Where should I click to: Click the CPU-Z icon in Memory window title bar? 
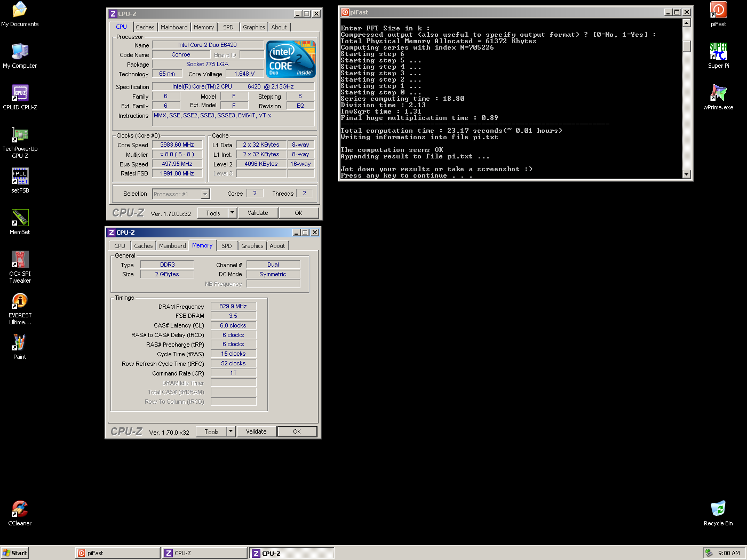pyautogui.click(x=112, y=233)
